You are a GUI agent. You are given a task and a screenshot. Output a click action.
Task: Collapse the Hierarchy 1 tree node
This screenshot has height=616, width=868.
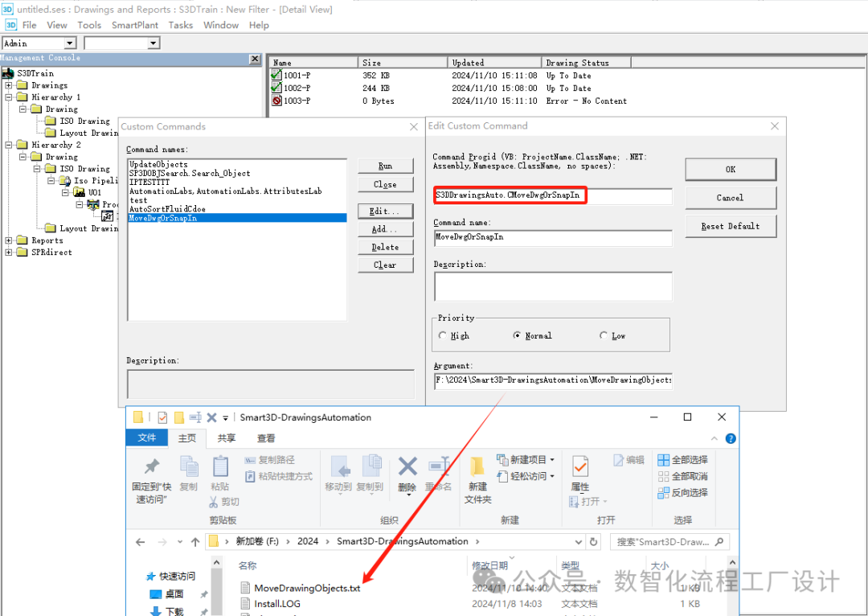(9, 97)
